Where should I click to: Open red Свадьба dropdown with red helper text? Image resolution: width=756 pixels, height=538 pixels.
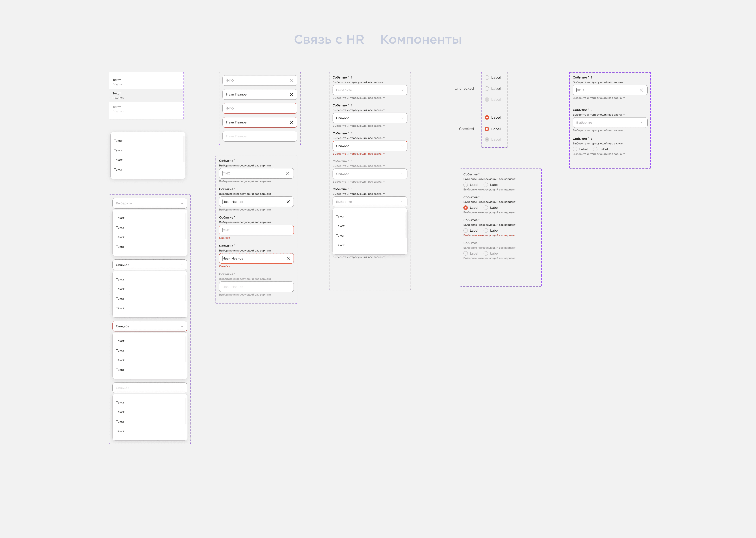[369, 146]
